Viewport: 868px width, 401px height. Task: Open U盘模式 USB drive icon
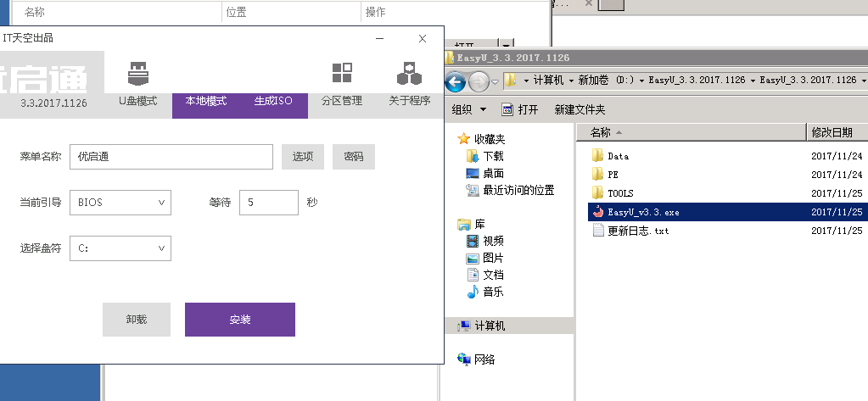137,73
